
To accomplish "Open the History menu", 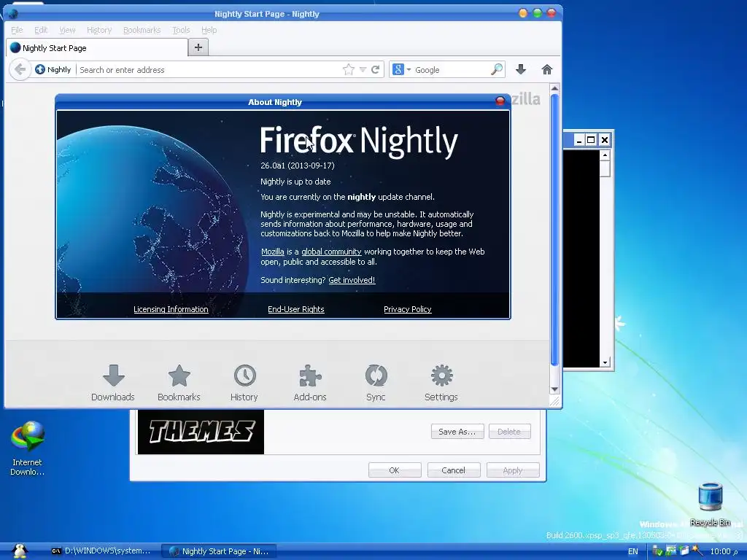I will pyautogui.click(x=99, y=30).
